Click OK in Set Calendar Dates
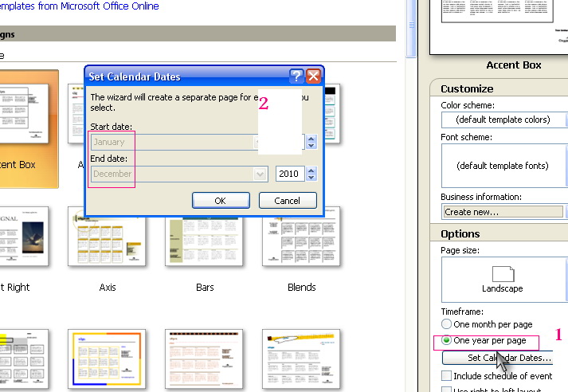The image size is (568, 392). [221, 201]
